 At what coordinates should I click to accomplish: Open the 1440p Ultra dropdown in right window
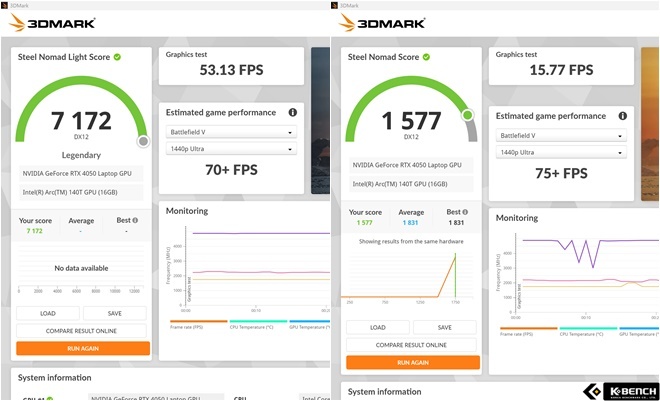coord(561,152)
